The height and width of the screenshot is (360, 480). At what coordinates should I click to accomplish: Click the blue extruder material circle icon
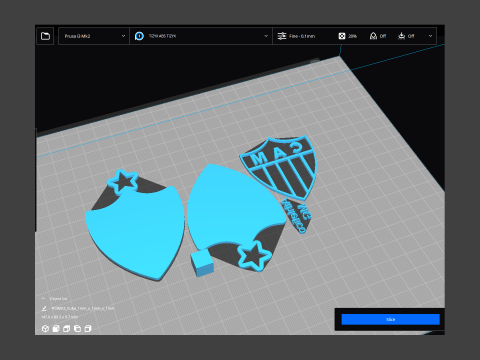pyautogui.click(x=139, y=36)
